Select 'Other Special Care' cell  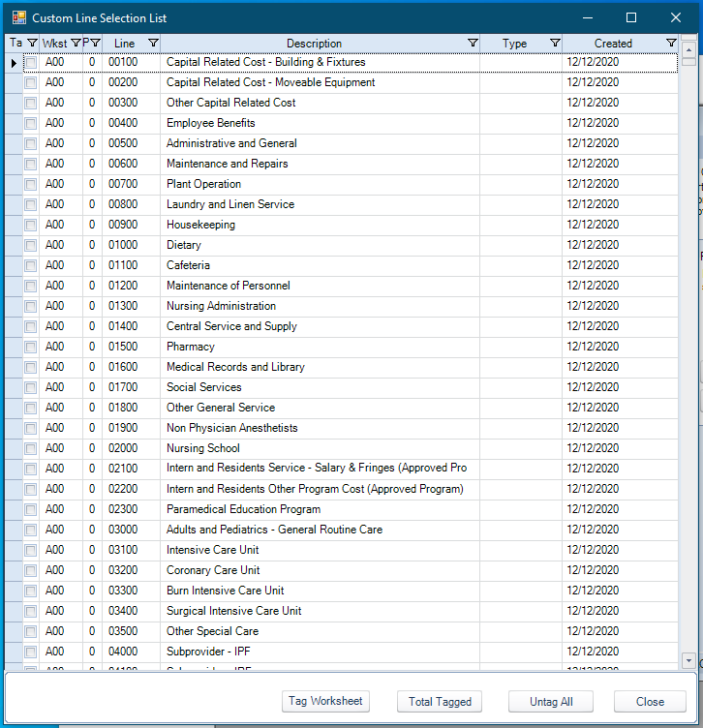(x=320, y=631)
